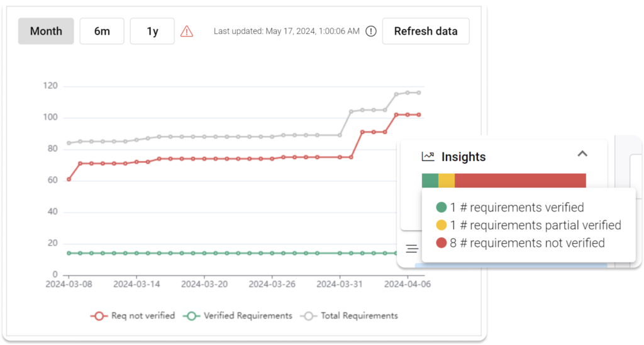The image size is (644, 345).
Task: Click the Last updated timestamp text
Action: [286, 31]
